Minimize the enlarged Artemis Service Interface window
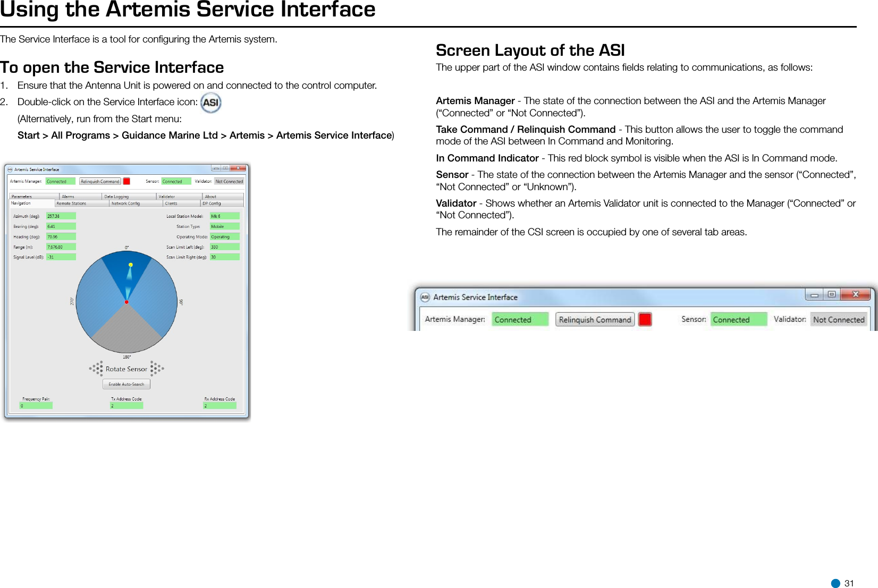Screen dimensions: 878x588 (x=814, y=294)
